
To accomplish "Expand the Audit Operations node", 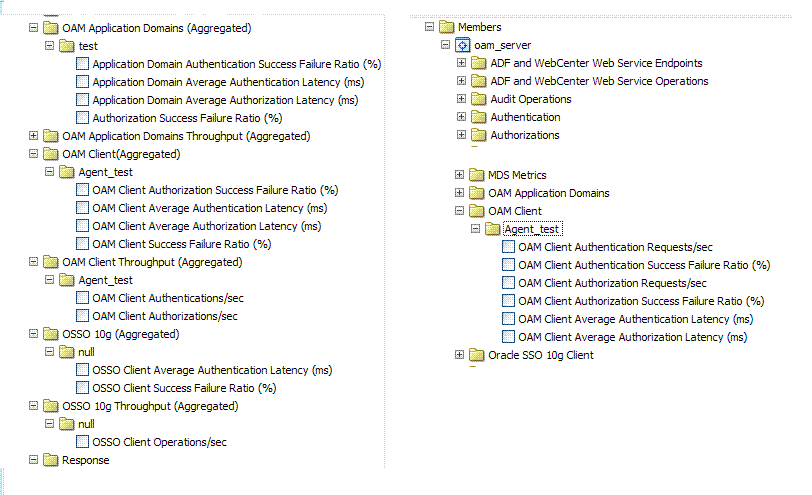I will 461,98.
